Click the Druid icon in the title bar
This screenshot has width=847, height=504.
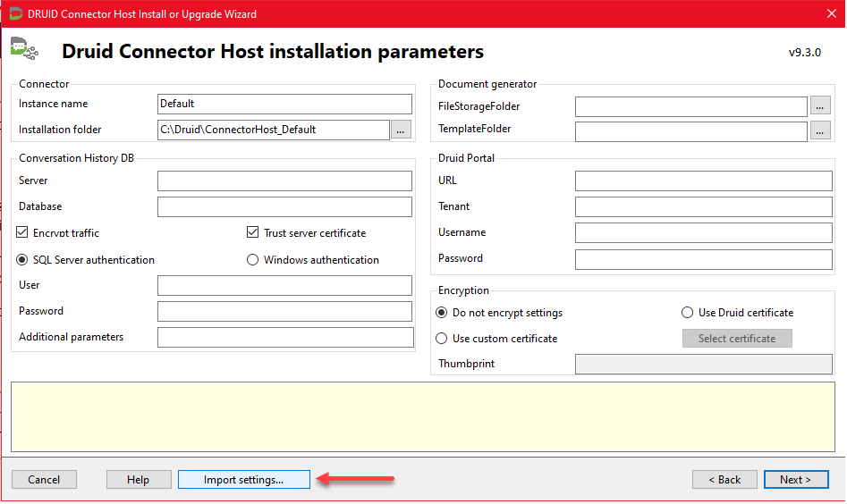pyautogui.click(x=15, y=13)
